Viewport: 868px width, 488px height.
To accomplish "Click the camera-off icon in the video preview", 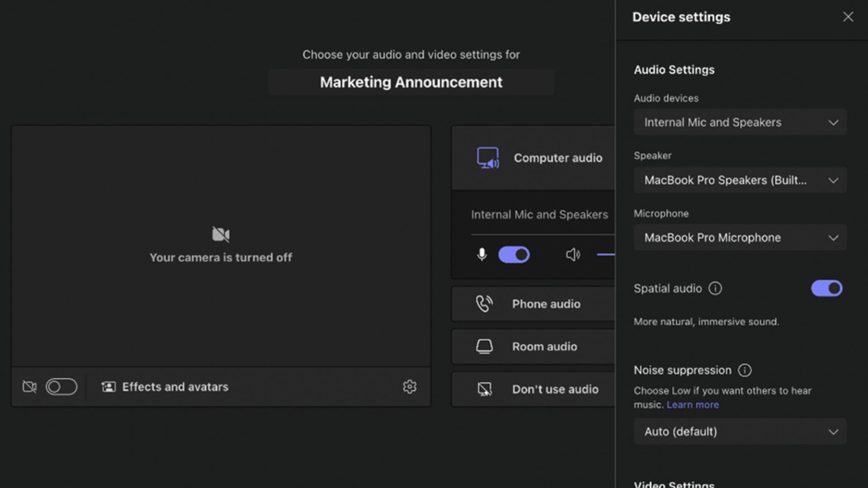I will [221, 234].
